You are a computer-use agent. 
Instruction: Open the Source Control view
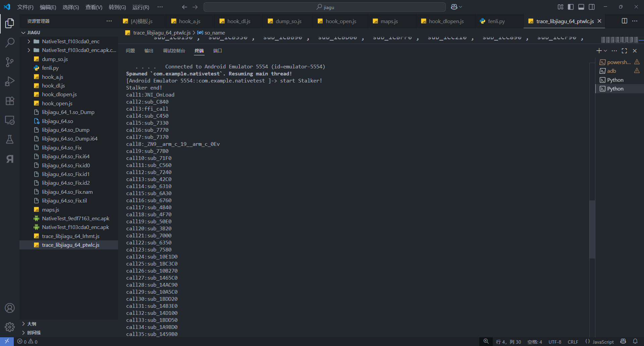(10, 62)
